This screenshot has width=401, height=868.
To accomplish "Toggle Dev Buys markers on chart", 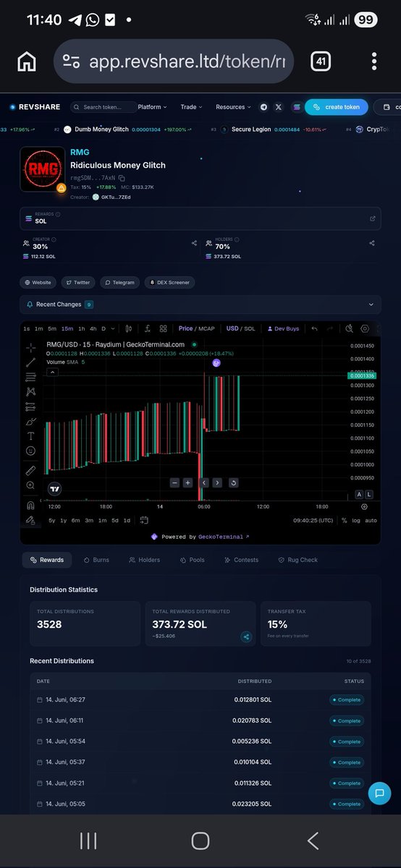I will point(283,328).
